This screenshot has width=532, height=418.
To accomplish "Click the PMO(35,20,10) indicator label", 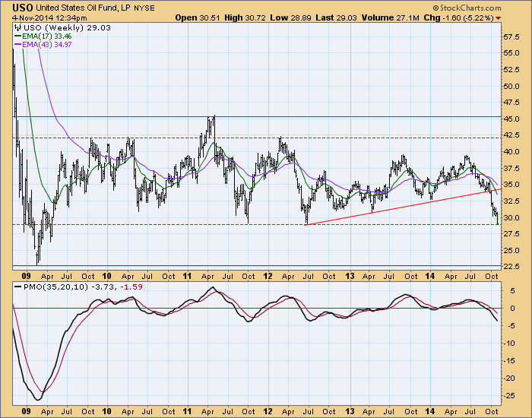I will 55,287.
